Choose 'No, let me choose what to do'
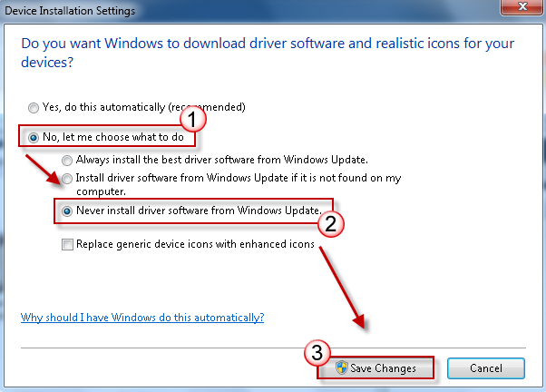The height and width of the screenshot is (392, 546). point(34,138)
